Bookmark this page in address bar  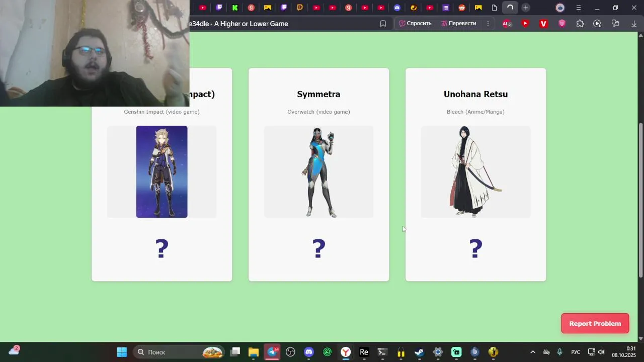pyautogui.click(x=383, y=24)
